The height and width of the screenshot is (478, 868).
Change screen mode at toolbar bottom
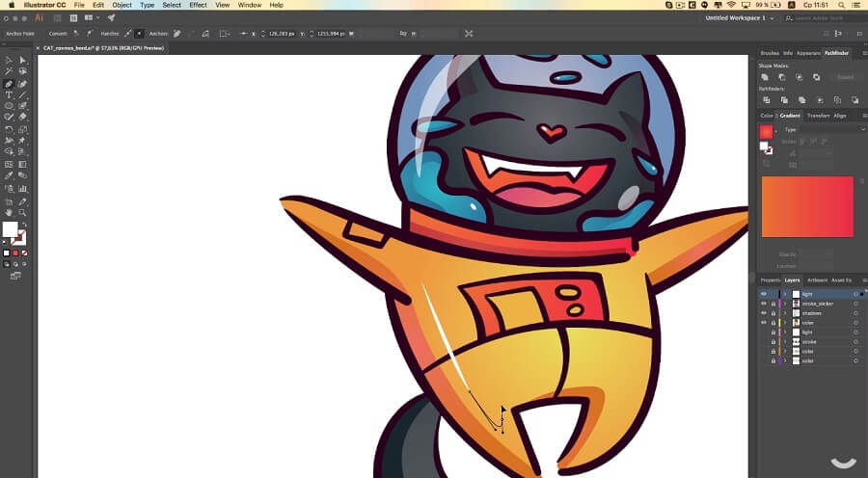(15, 275)
